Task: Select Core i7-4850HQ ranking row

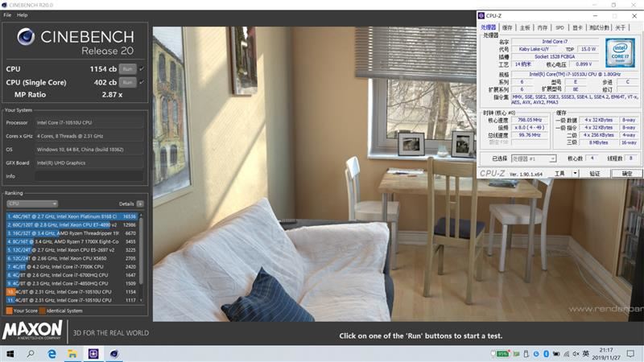Action: [x=72, y=284]
